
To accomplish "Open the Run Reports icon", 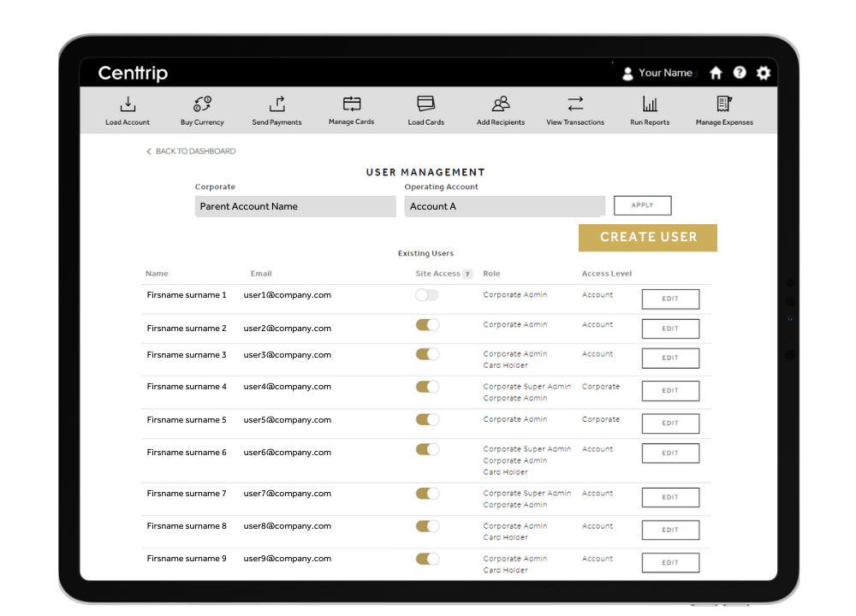I will pyautogui.click(x=650, y=104).
